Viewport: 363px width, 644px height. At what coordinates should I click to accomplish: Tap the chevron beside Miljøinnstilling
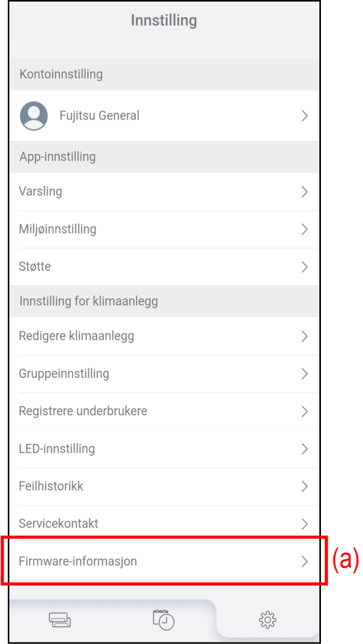(305, 229)
